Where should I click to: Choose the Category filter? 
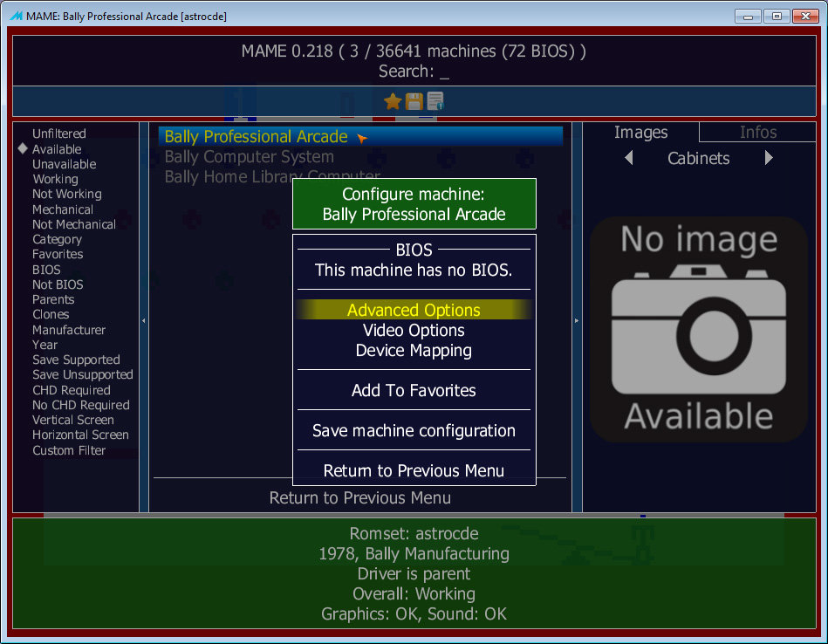57,239
